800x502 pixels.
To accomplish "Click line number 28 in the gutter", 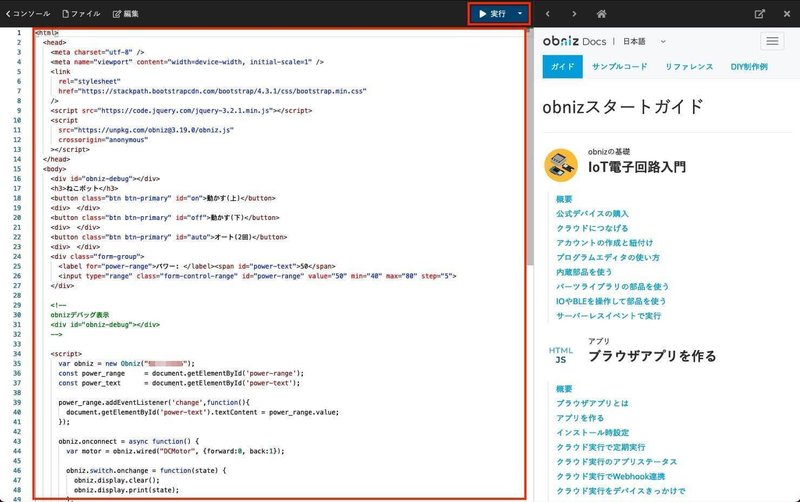I will click(17, 295).
